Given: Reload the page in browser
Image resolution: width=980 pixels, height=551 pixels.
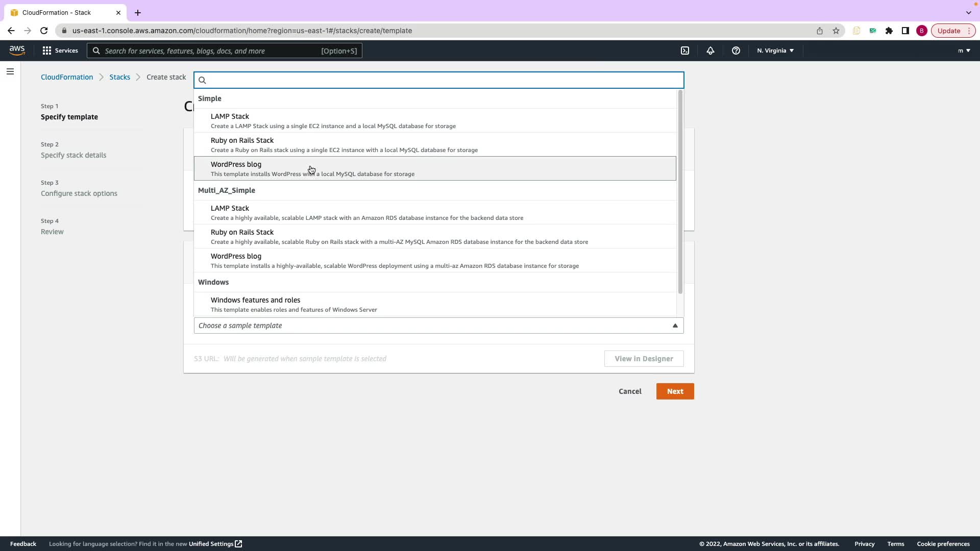Looking at the screenshot, I should 44,31.
